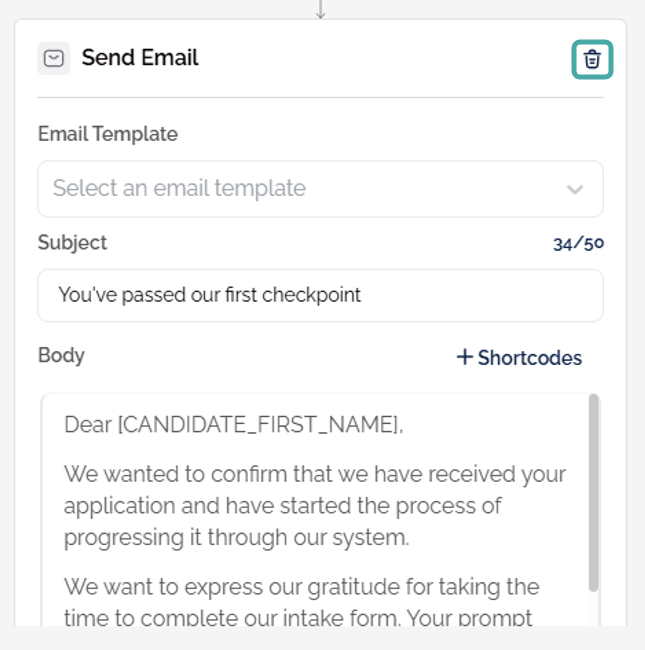Delete the Send Email step with trash icon

[x=592, y=60]
